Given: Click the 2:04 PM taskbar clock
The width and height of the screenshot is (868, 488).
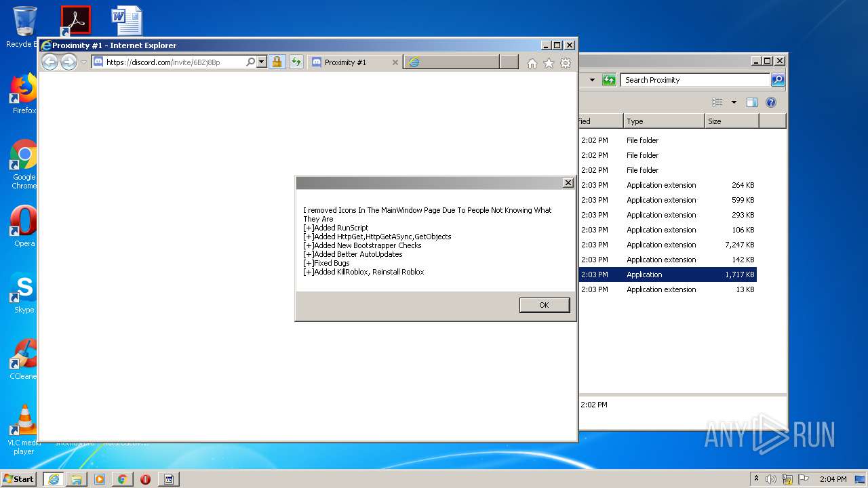Looking at the screenshot, I should pyautogui.click(x=833, y=479).
